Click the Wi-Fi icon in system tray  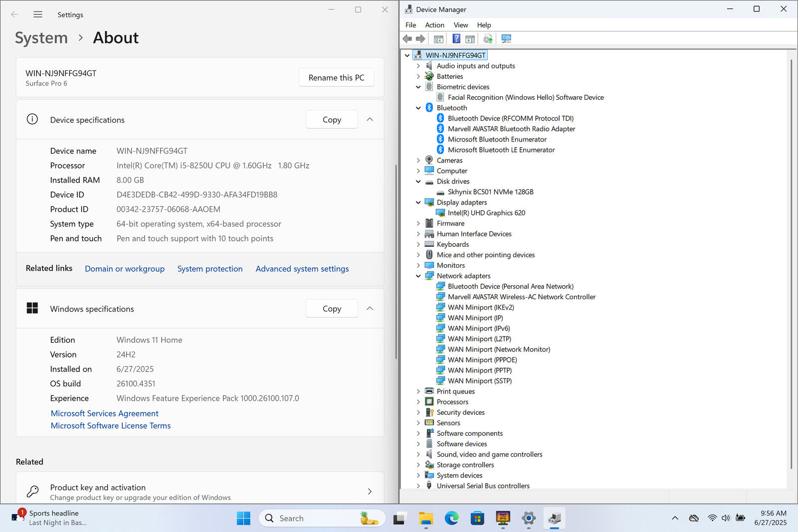coord(712,518)
